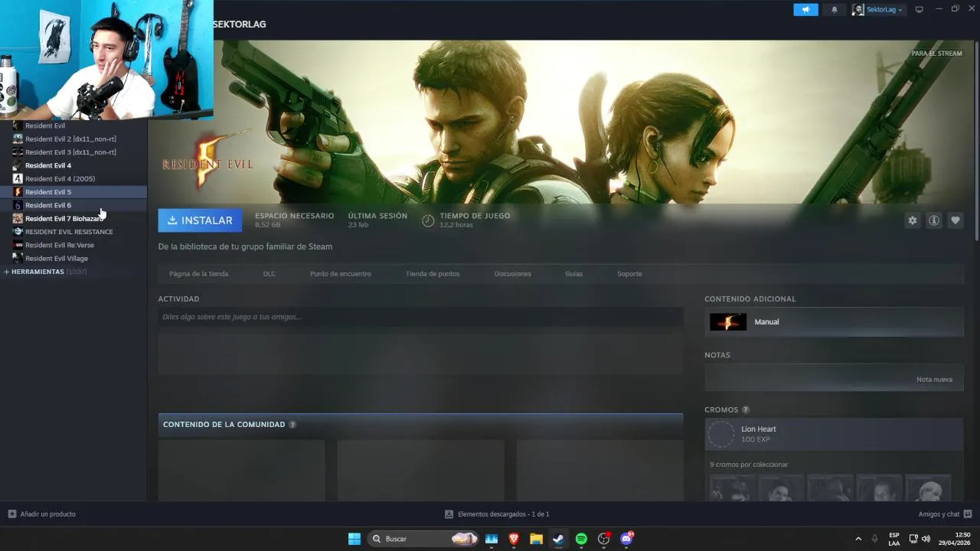
Task: Open the DLC tab
Action: [269, 274]
